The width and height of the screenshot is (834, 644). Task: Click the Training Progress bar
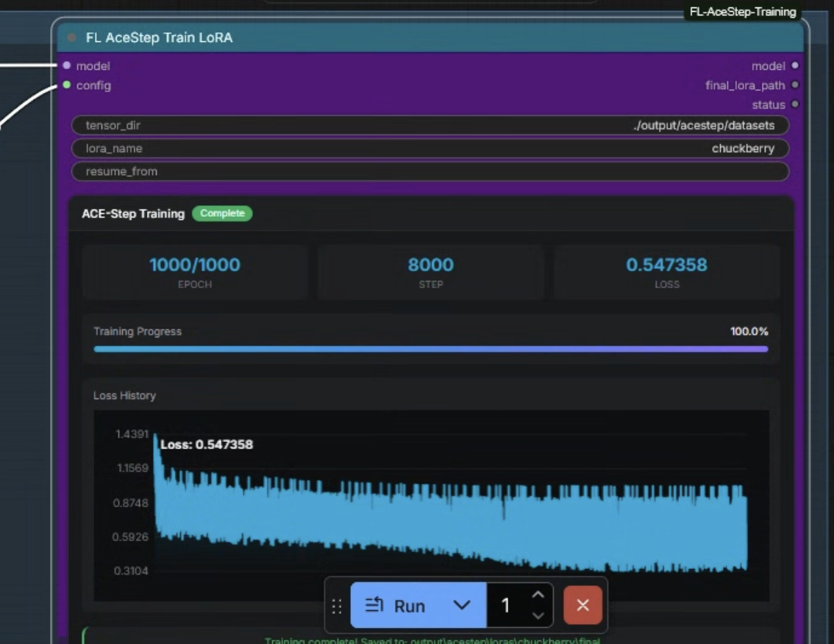(431, 349)
